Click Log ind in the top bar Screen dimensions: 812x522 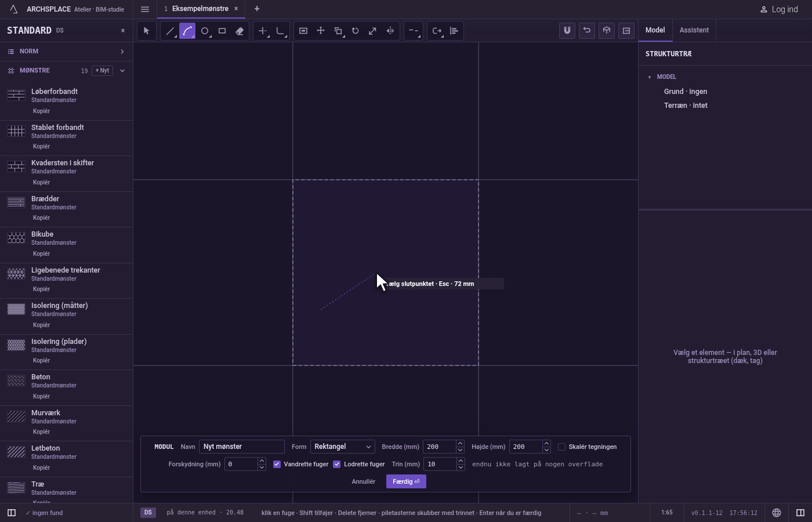779,9
